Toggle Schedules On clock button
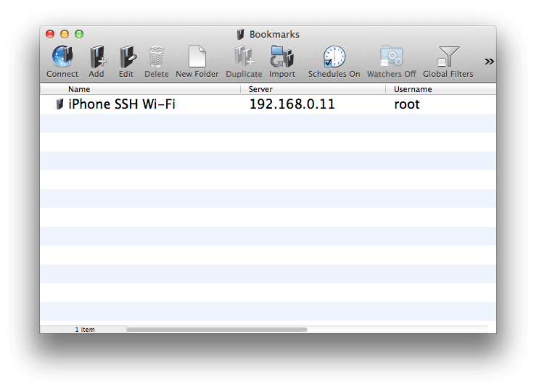The height and width of the screenshot is (392, 539). [334, 57]
